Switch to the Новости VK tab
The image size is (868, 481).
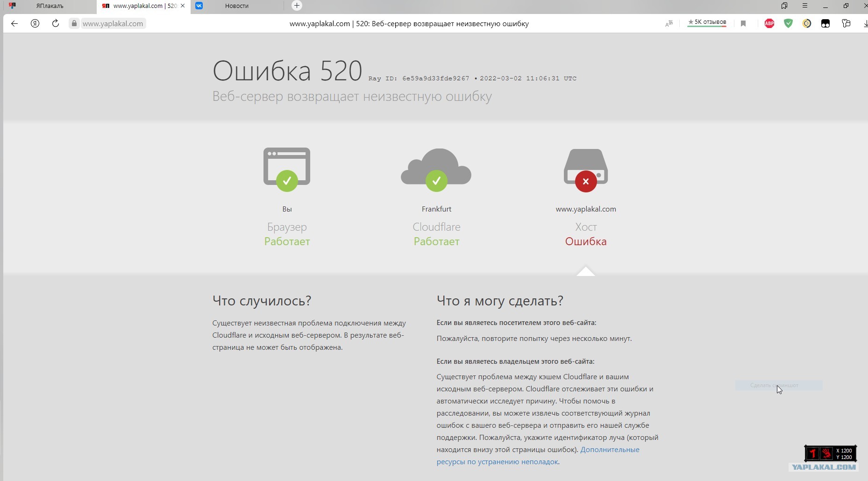tap(236, 6)
